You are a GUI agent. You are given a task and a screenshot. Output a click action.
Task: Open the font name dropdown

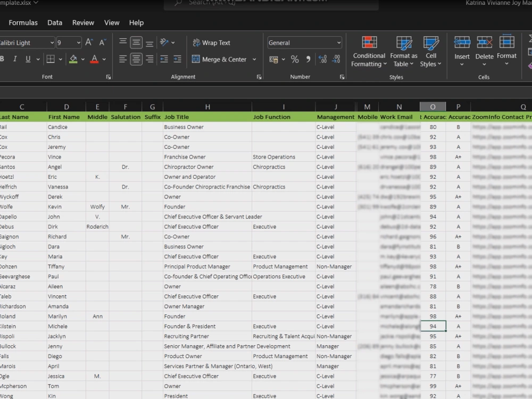point(52,43)
